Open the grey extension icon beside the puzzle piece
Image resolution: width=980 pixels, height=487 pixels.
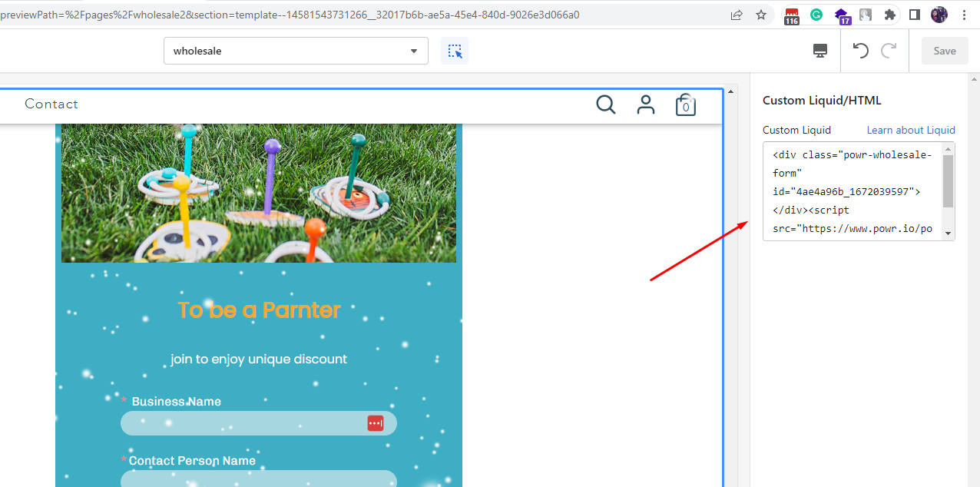[866, 15]
